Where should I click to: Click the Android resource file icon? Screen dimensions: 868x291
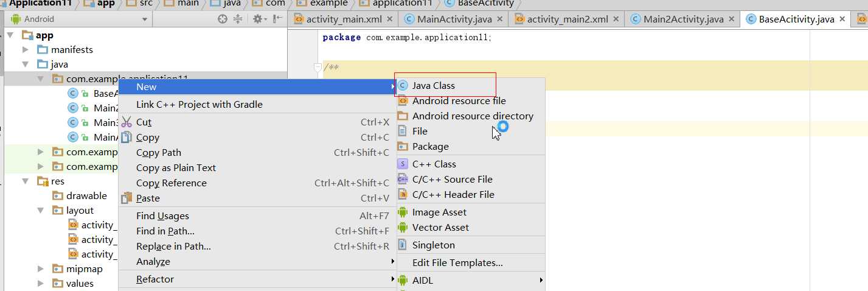click(403, 101)
